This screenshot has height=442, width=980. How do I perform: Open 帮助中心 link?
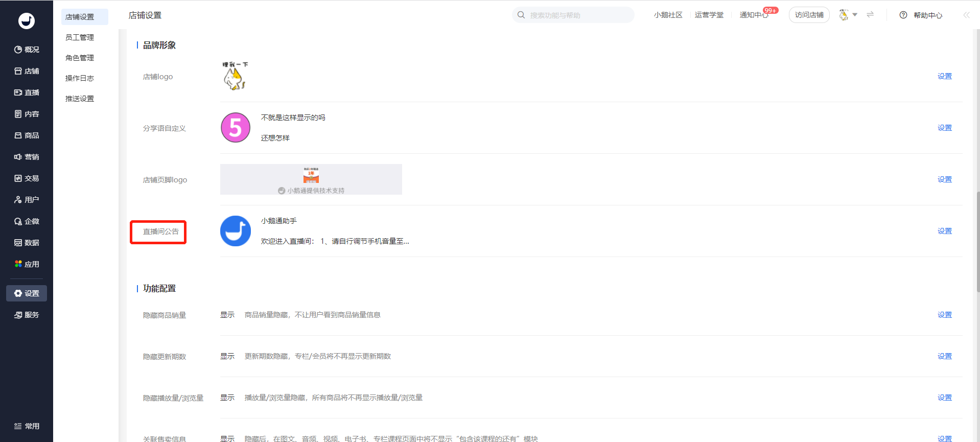point(928,15)
